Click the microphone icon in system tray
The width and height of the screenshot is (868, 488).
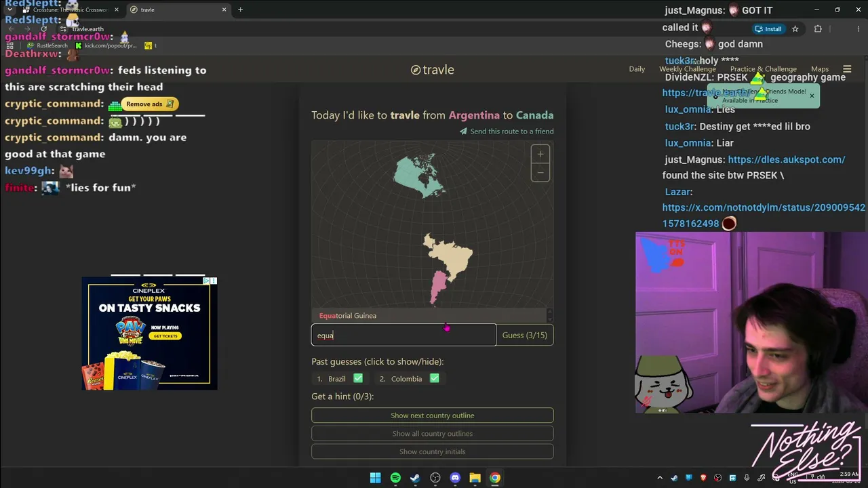(747, 478)
